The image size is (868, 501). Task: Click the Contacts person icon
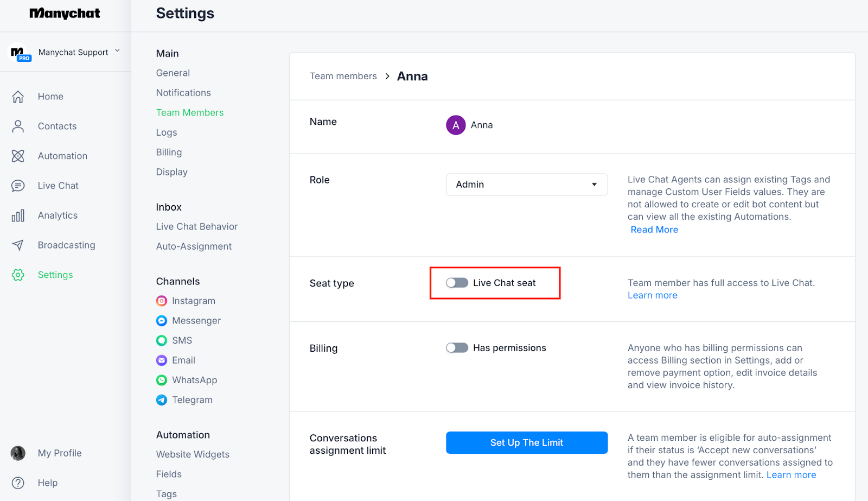[x=18, y=126]
